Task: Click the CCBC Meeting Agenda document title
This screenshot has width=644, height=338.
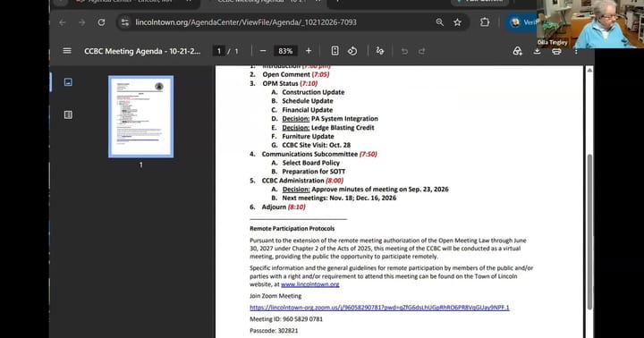Action: [x=142, y=51]
